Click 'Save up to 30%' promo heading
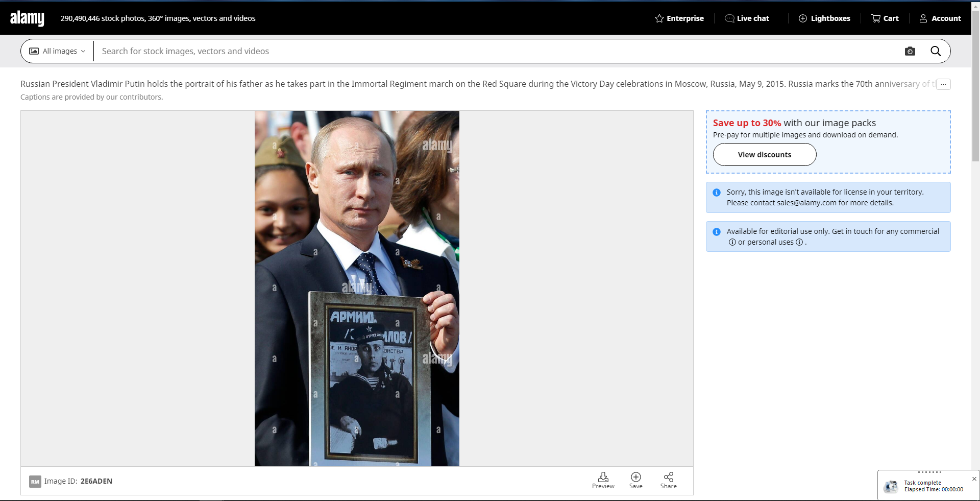The image size is (980, 501). 747,123
